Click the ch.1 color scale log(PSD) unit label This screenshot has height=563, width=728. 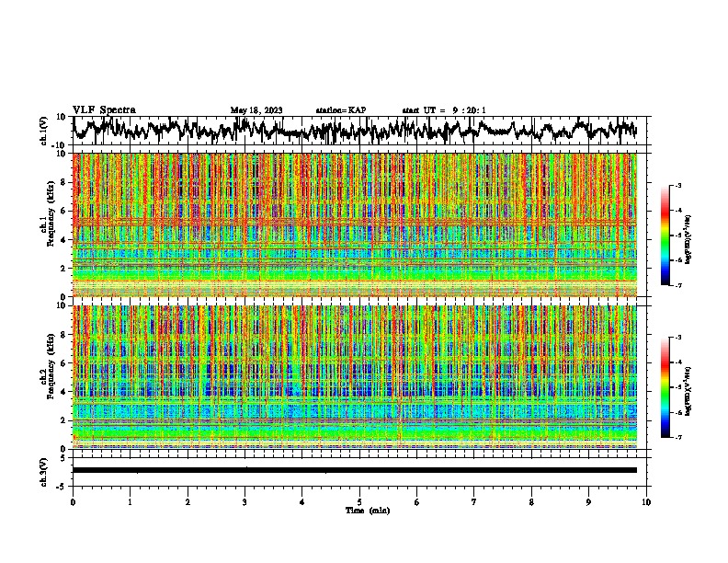pos(688,240)
